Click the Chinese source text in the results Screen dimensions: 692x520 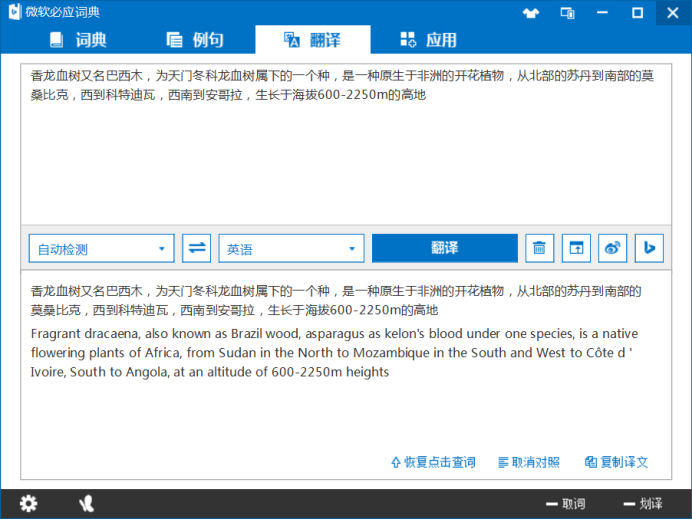point(335,301)
